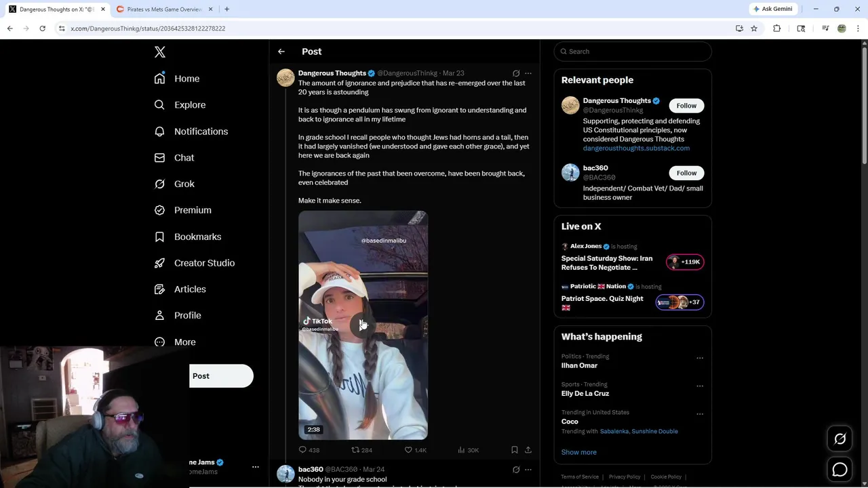Open the Ilhan Omar trending topic
Image resolution: width=868 pixels, height=488 pixels.
(x=579, y=365)
